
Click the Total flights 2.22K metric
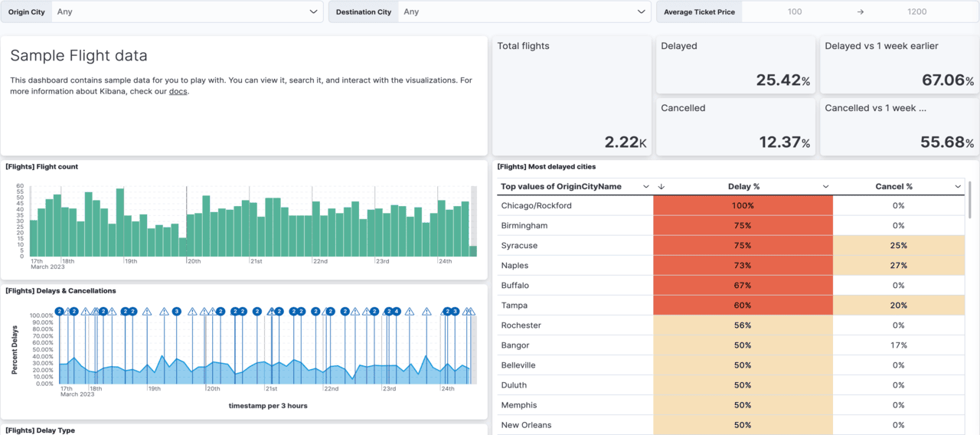pyautogui.click(x=571, y=96)
